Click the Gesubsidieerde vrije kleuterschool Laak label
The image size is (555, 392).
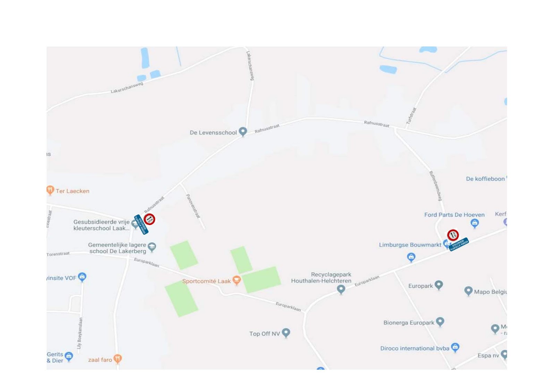(x=102, y=225)
